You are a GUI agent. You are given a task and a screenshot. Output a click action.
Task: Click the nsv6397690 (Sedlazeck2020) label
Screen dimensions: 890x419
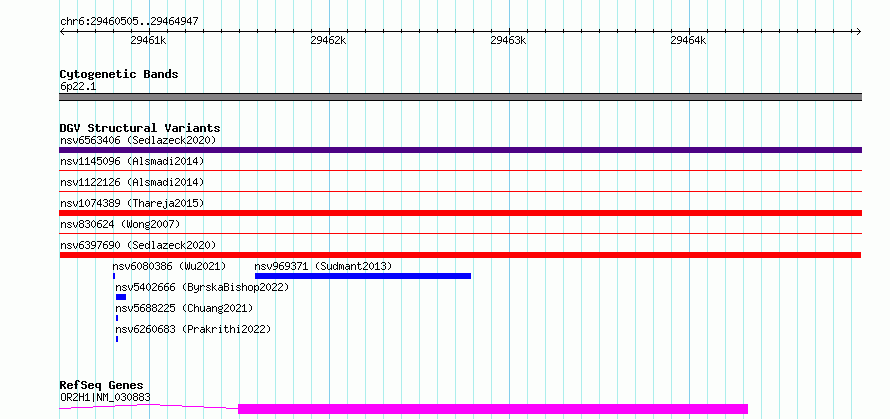(138, 245)
